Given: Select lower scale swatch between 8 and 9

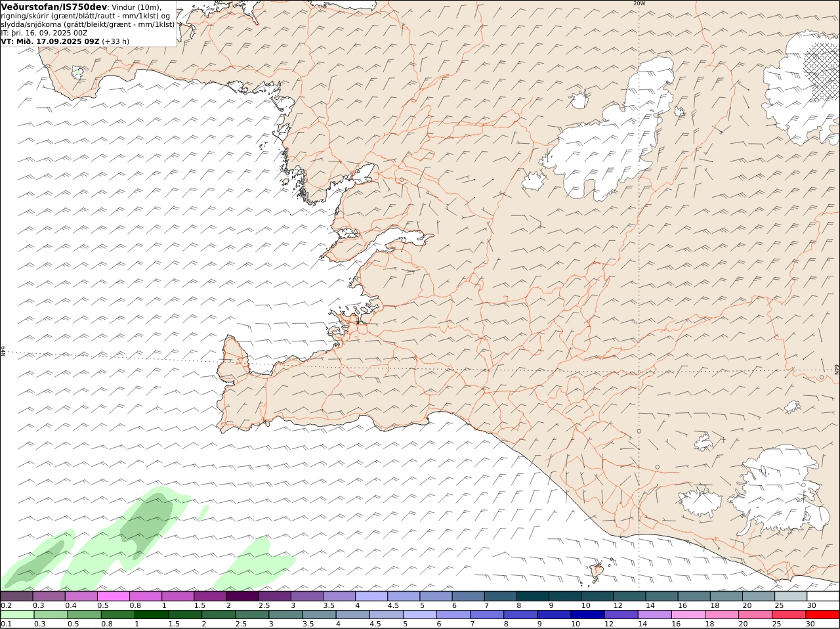Looking at the screenshot, I should [x=520, y=615].
